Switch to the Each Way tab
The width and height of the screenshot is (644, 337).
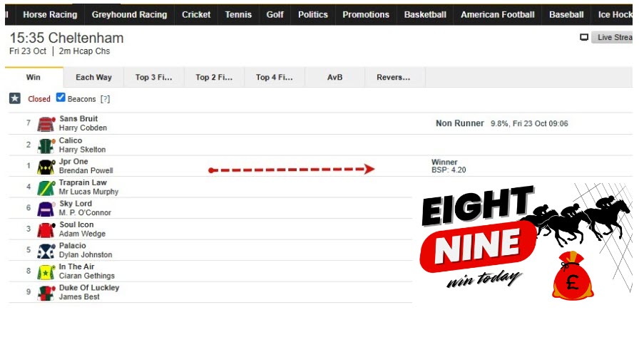click(93, 77)
